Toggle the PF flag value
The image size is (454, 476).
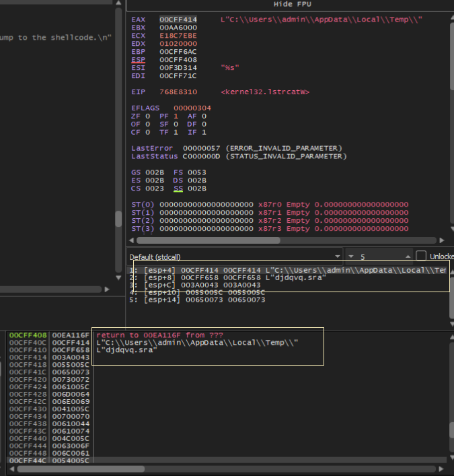tap(176, 116)
